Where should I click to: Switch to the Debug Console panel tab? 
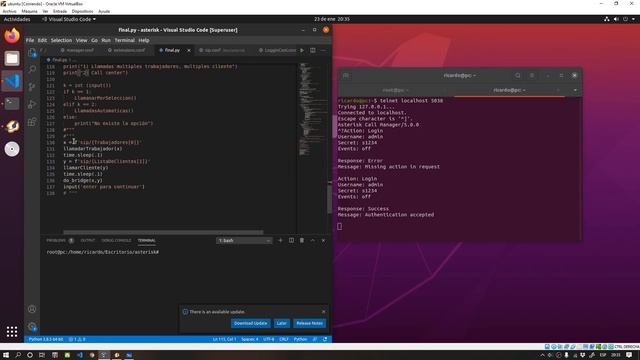[116, 240]
